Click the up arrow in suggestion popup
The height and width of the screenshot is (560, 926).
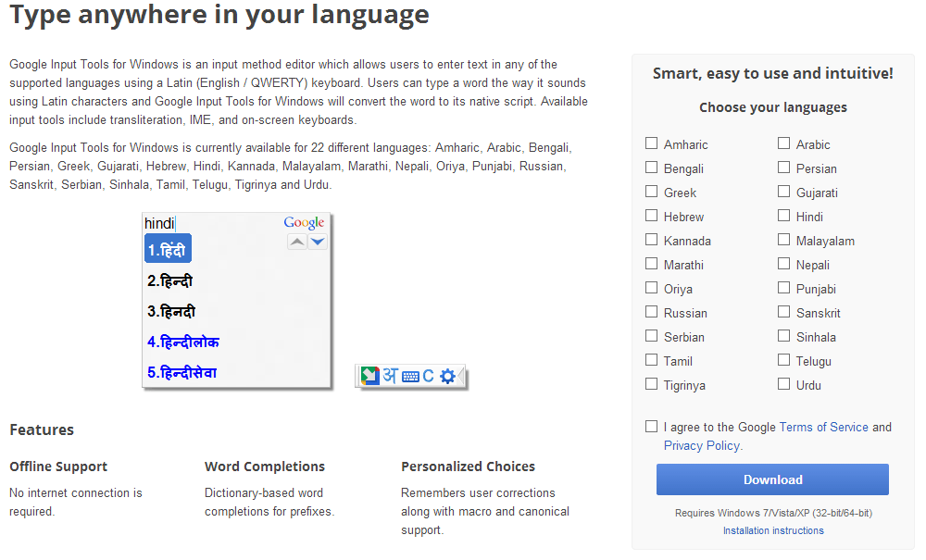click(297, 242)
